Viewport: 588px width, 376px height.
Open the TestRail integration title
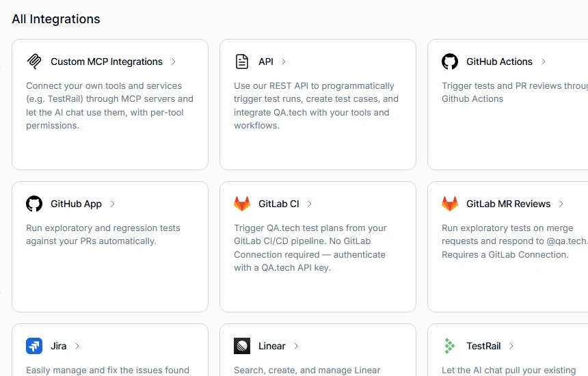pyautogui.click(x=483, y=346)
